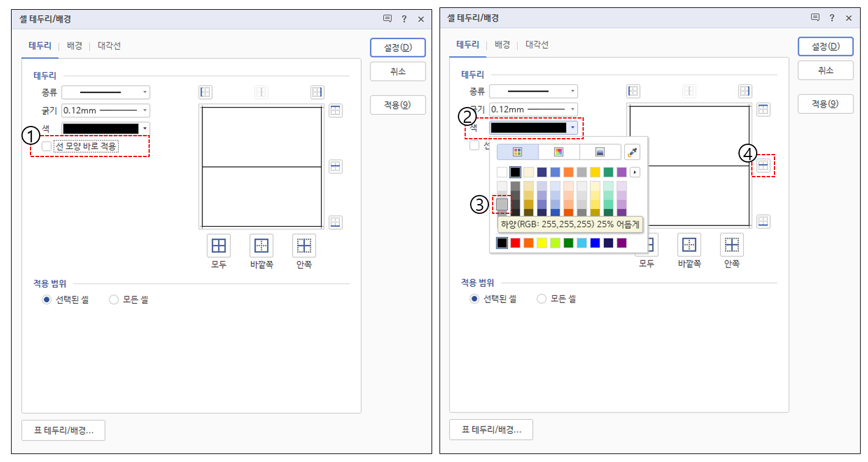Click bottom border icon in left dialog

click(x=336, y=221)
